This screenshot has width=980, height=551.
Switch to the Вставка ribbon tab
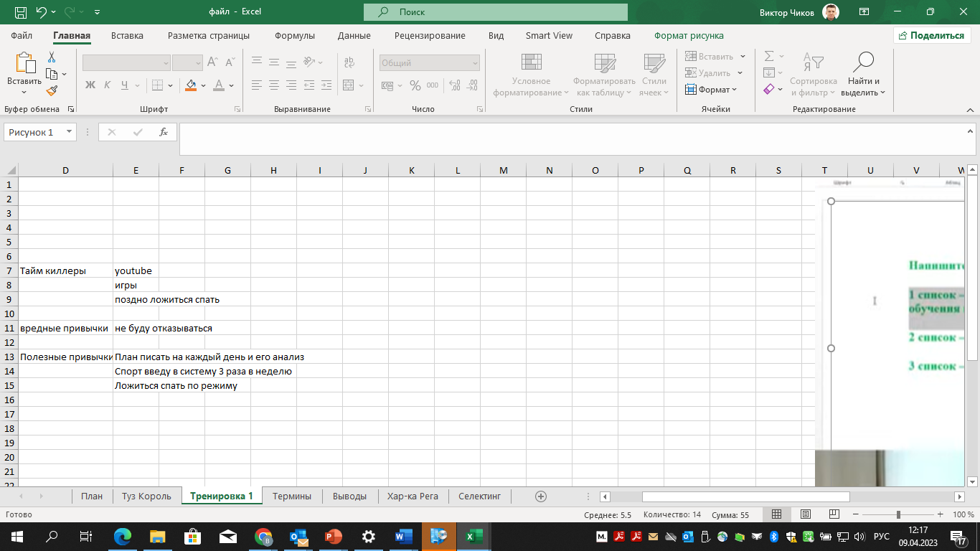[x=127, y=35]
